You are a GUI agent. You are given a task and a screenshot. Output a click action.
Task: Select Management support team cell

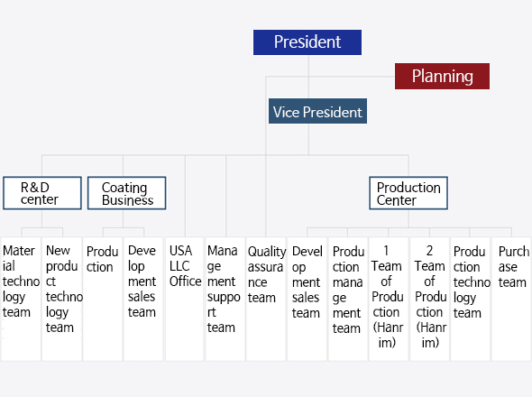225,299
